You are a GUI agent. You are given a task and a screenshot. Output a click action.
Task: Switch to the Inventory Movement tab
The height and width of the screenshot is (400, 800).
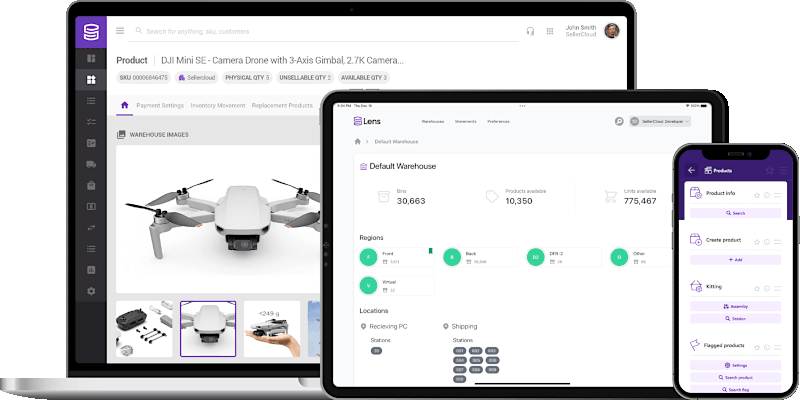point(218,106)
